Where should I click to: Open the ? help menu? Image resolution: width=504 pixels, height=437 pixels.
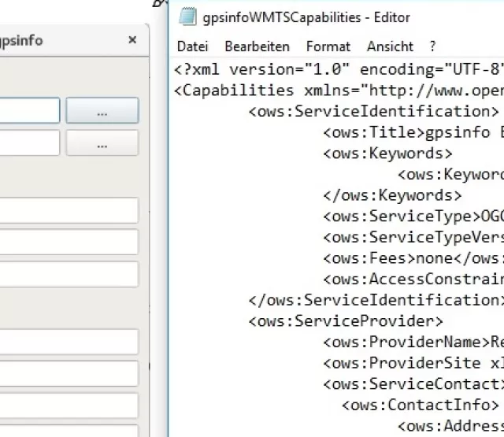coord(432,46)
